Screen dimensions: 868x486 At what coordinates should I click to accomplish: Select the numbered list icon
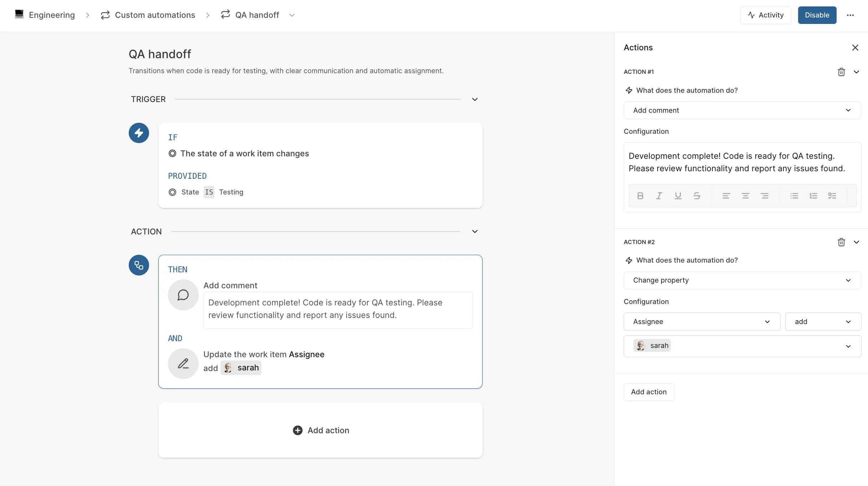coord(813,196)
